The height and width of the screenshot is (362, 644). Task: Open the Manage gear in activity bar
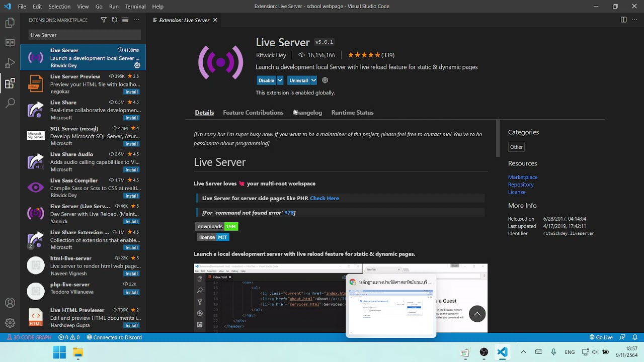coord(10,323)
